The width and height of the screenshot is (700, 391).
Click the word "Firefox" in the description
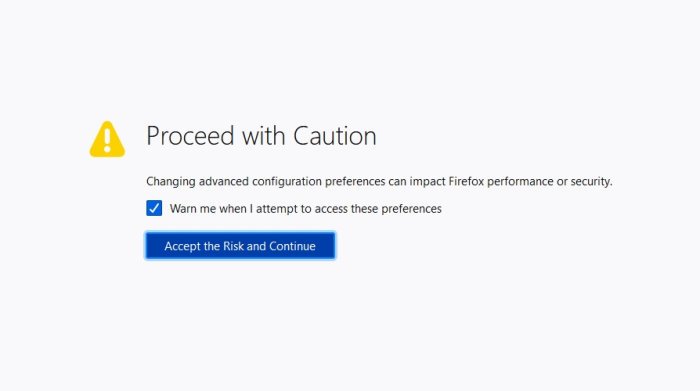click(x=466, y=181)
